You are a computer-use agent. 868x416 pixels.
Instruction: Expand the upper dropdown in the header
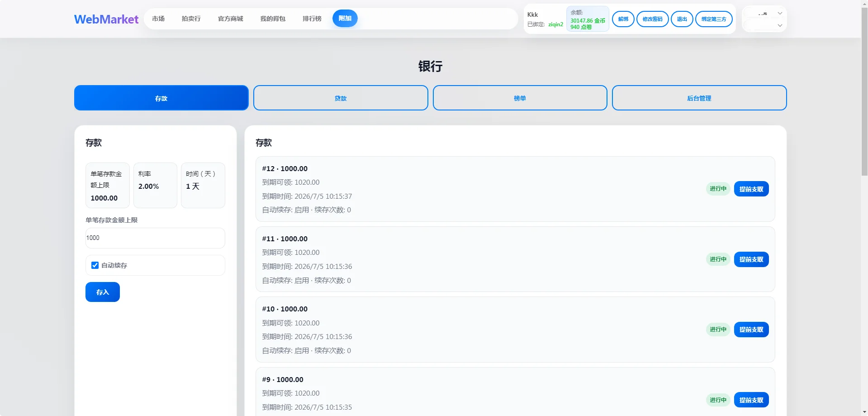[764, 13]
